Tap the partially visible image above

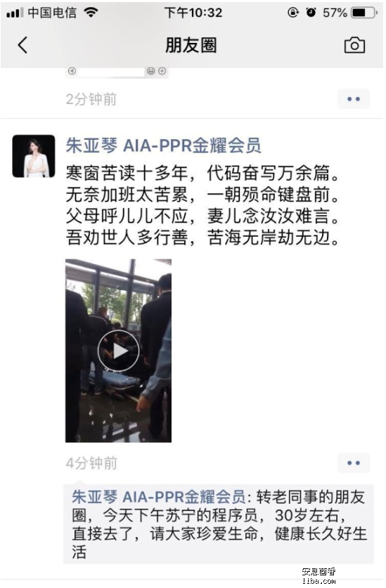point(117,72)
